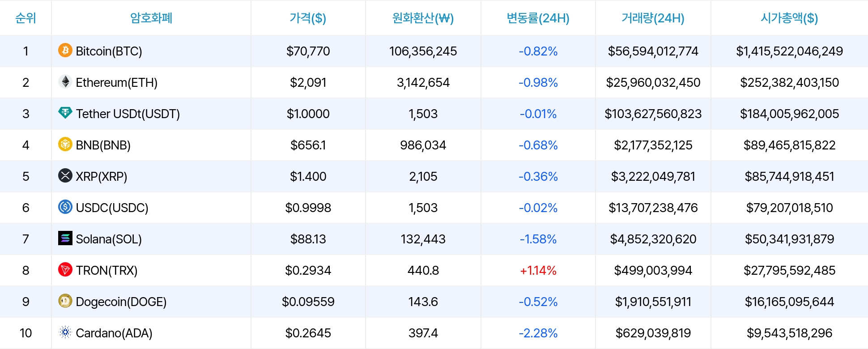Click the 암호화폐 column header
The width and height of the screenshot is (868, 349).
151,18
